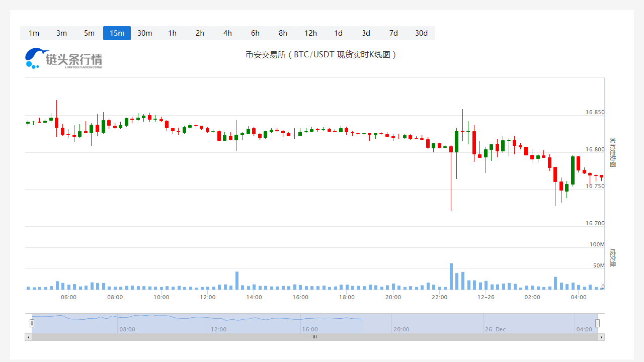
Task: Open the 7d interval view
Action: (393, 33)
